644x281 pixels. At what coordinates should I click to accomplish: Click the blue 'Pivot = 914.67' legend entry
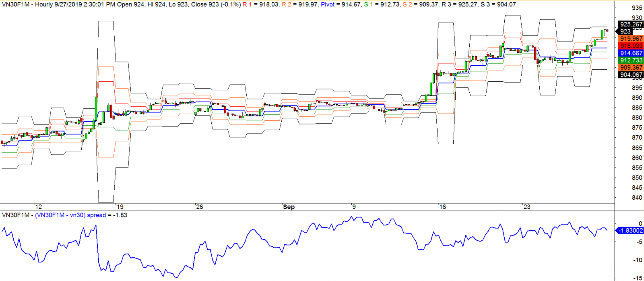[x=341, y=4]
